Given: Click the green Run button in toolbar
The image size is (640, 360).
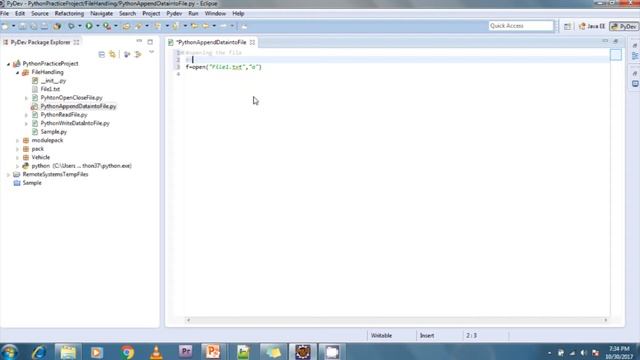Looking at the screenshot, I should pyautogui.click(x=89, y=26).
